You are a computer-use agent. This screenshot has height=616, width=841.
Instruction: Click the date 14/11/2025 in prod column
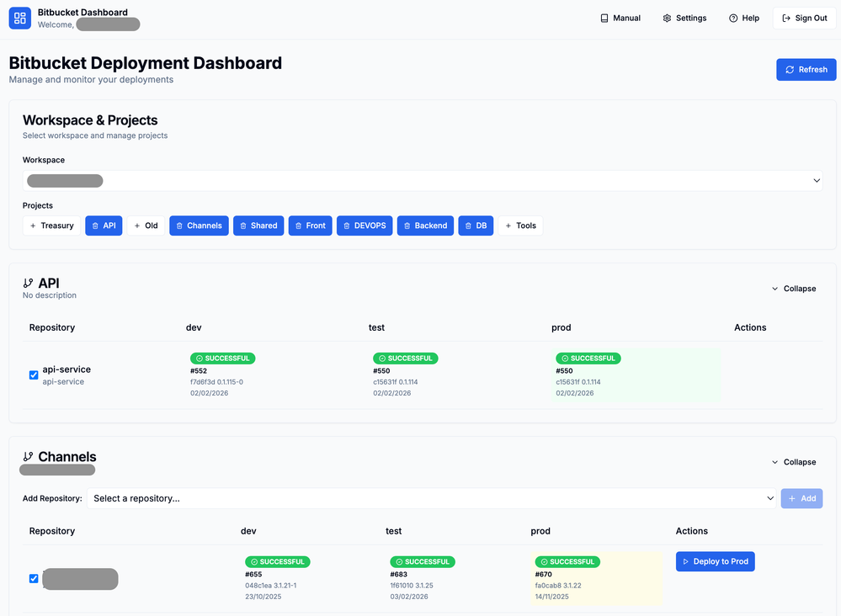[x=552, y=597]
